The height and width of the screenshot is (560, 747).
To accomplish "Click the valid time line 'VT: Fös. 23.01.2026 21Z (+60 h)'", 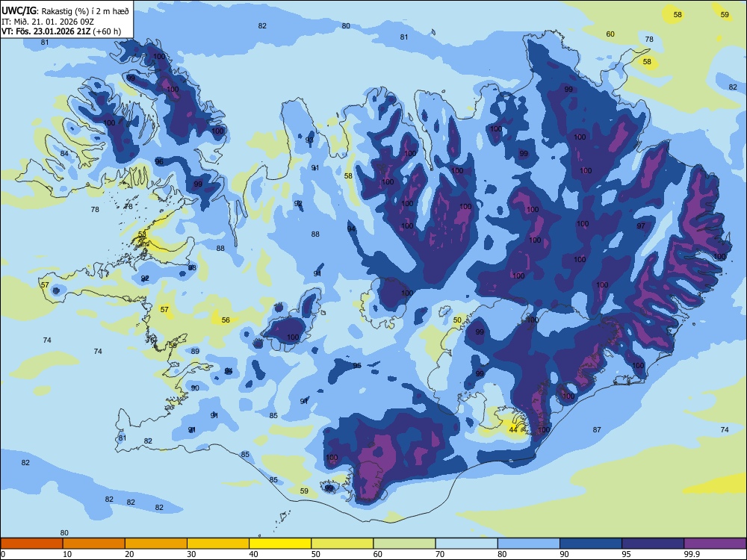I will coord(61,31).
